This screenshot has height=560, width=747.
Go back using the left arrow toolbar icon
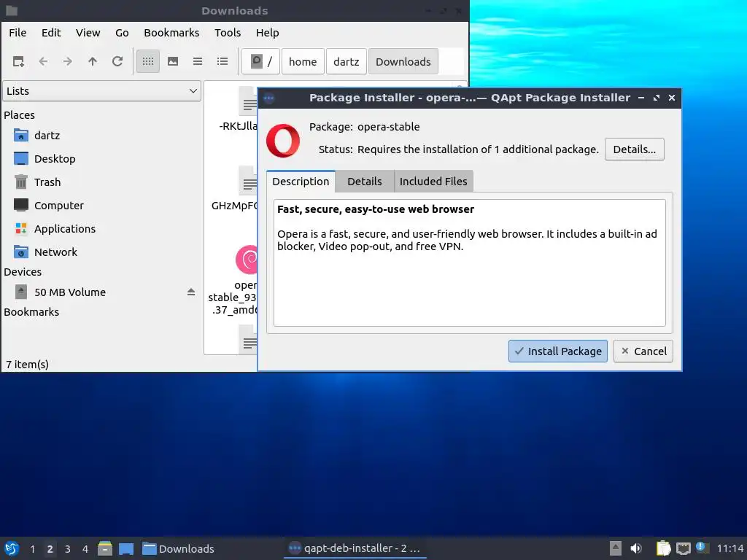(43, 61)
